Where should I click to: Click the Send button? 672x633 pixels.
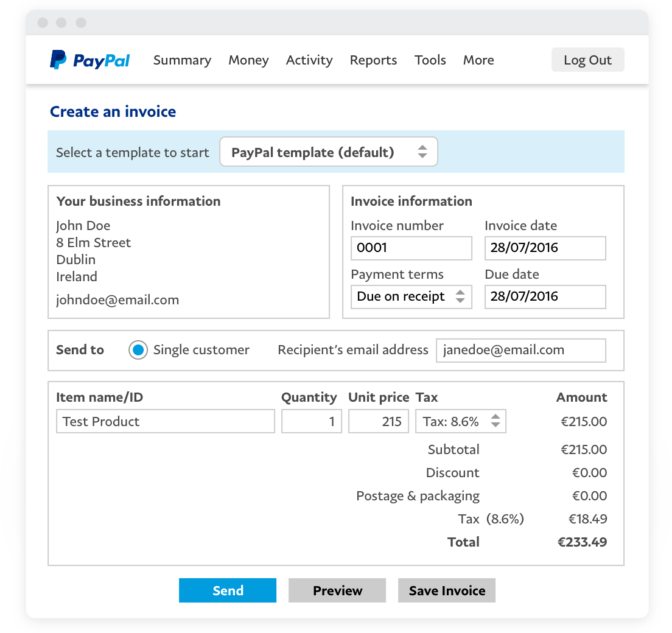click(x=228, y=590)
